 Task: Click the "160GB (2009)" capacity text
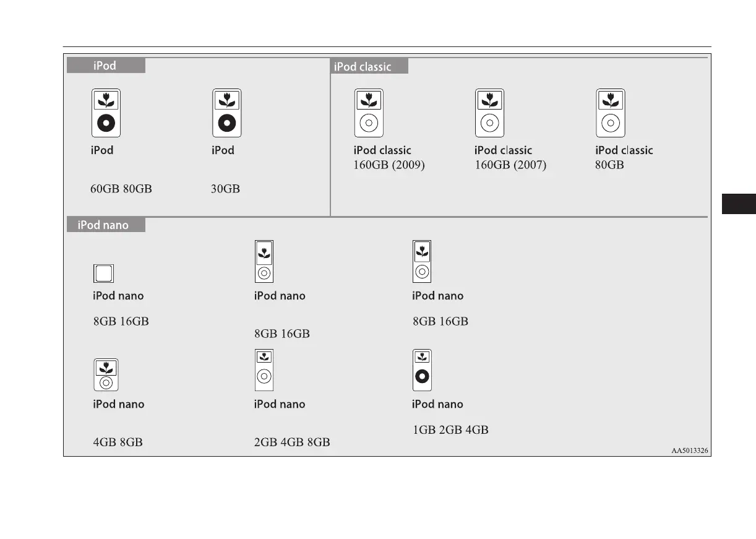click(389, 165)
